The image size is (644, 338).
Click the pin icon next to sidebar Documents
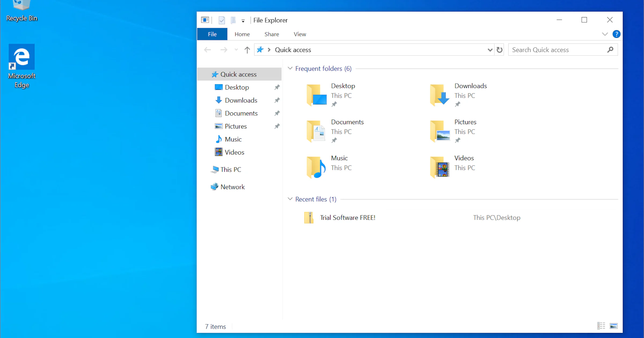click(277, 113)
